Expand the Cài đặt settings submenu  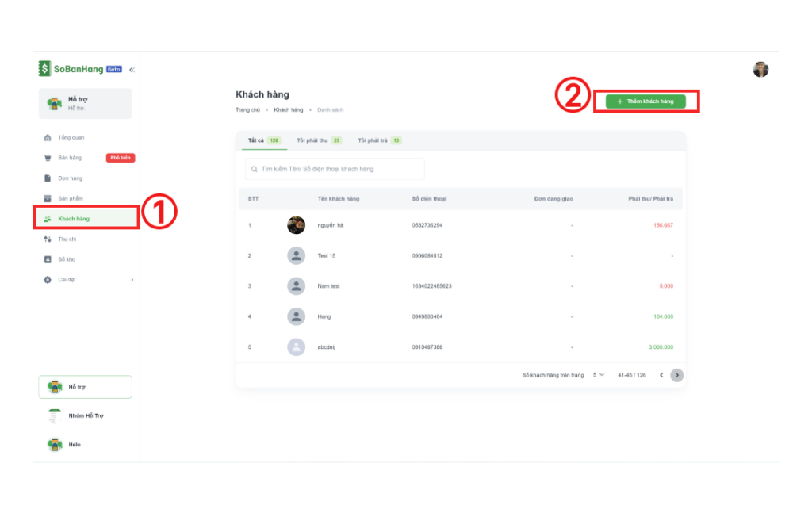click(132, 280)
